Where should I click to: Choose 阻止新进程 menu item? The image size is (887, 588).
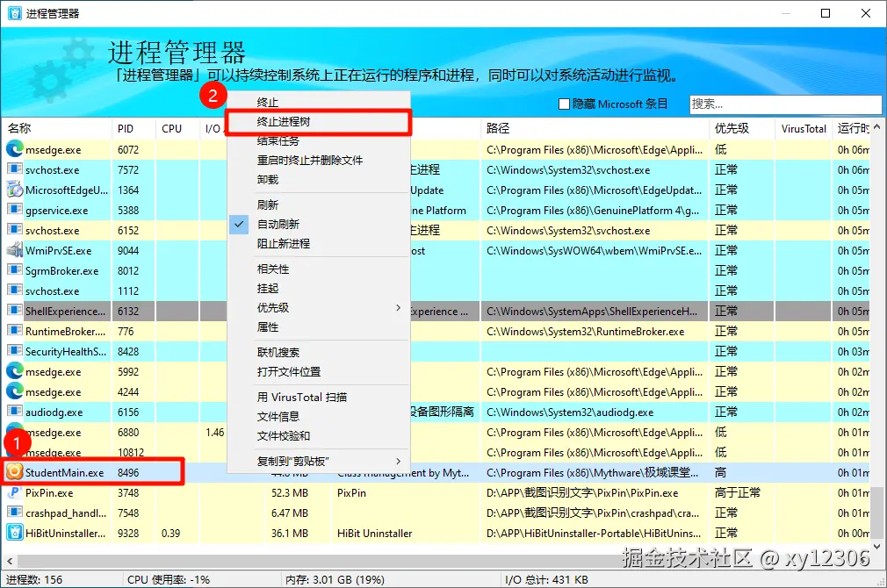319,244
